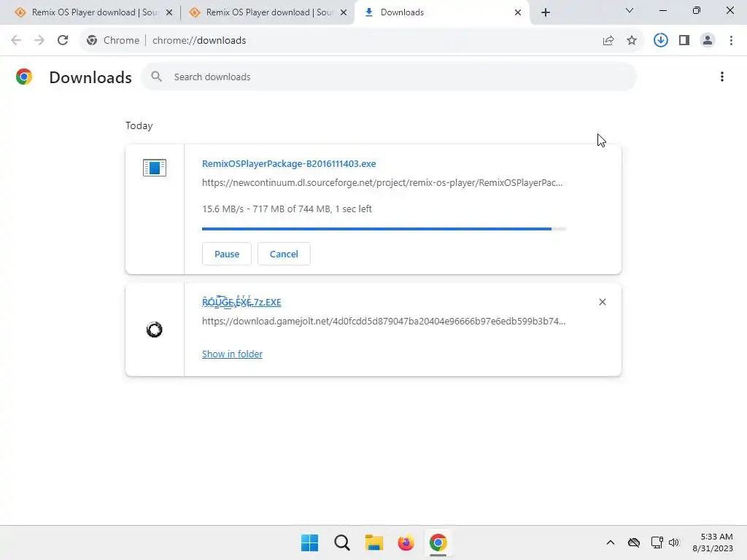Click the cloud sync tray icon
747x560 pixels.
(634, 542)
